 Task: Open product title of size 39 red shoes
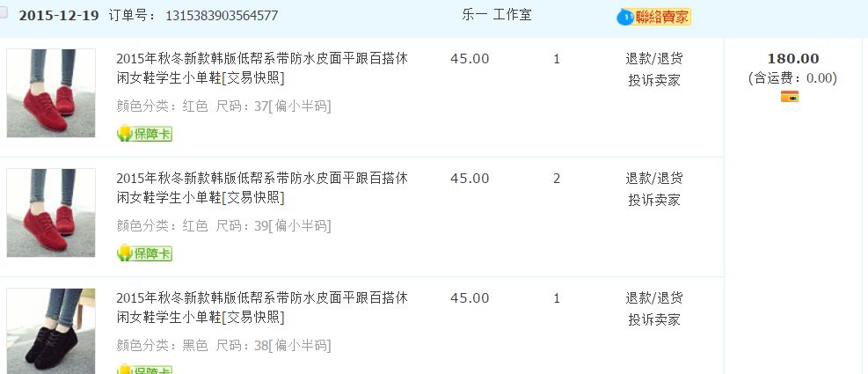click(x=261, y=179)
